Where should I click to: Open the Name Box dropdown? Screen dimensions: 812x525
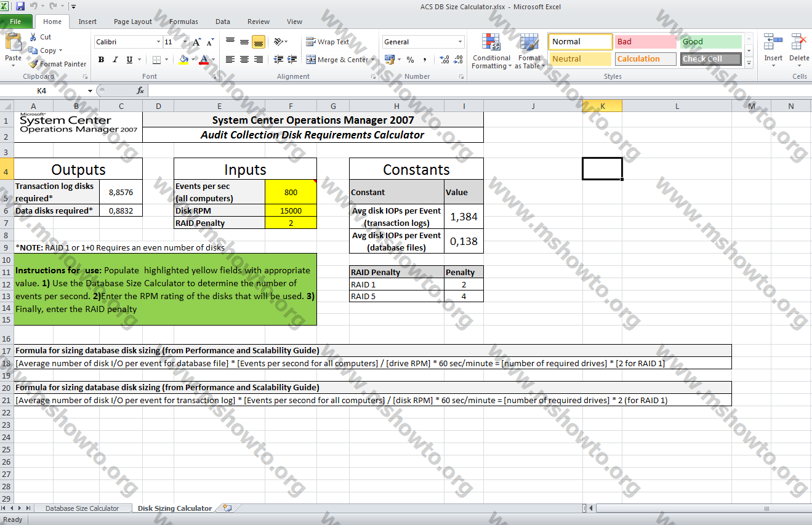coord(90,90)
